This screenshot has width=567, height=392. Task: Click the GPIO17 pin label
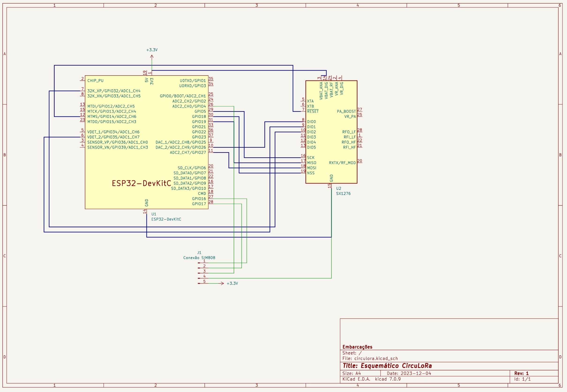(199, 204)
